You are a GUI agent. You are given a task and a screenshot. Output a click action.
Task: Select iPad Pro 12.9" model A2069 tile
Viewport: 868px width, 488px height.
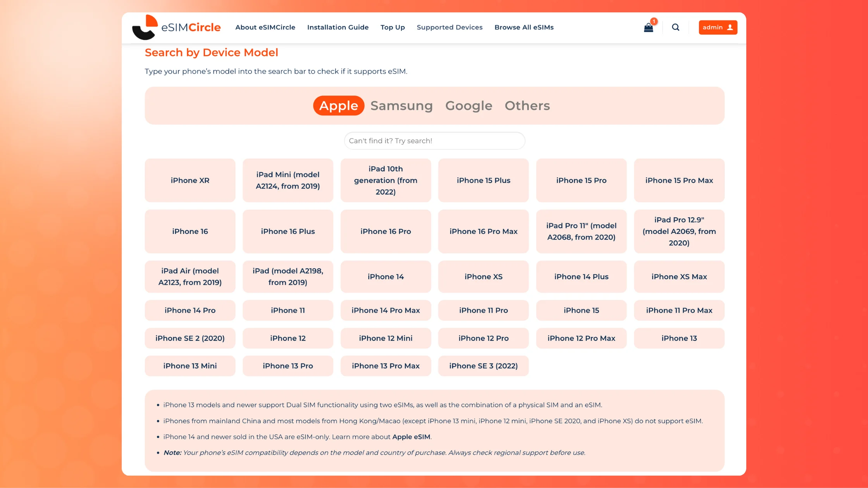679,231
